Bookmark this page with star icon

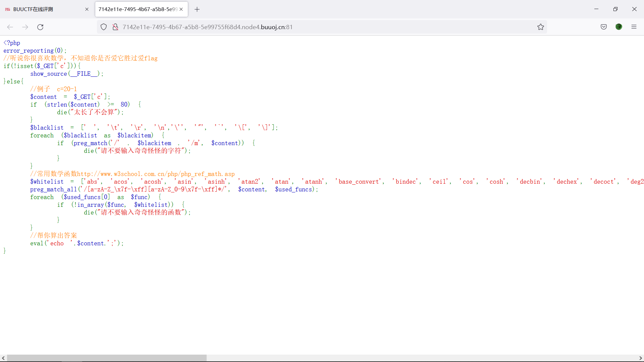(541, 27)
